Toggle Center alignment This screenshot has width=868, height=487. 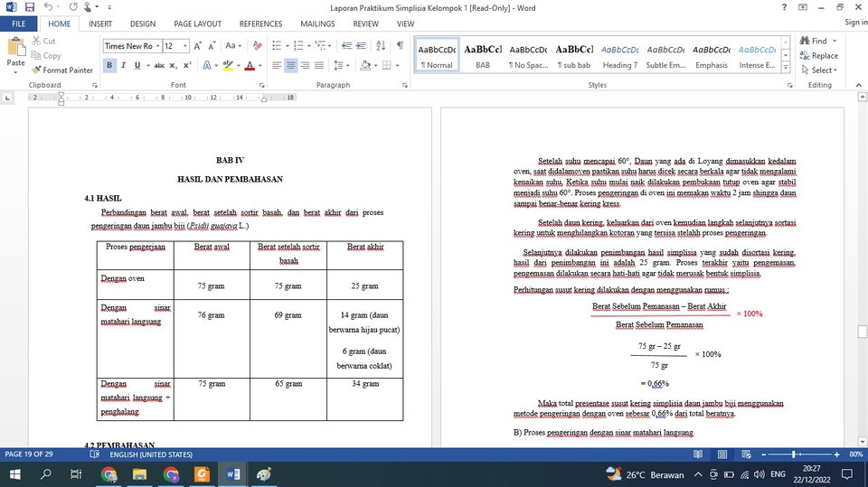[x=290, y=65]
